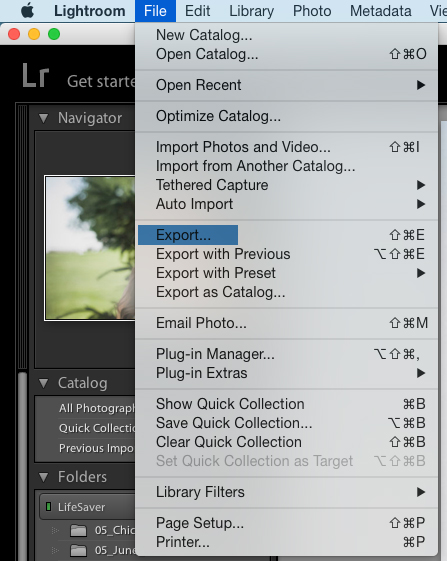Expand the 05_Chic folder disclosure arrow

(x=55, y=531)
